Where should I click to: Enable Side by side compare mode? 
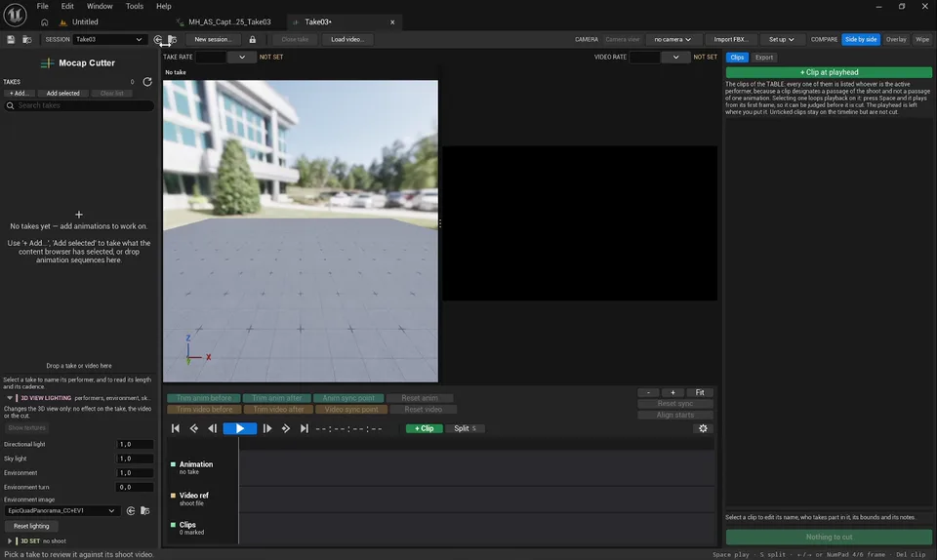click(861, 39)
